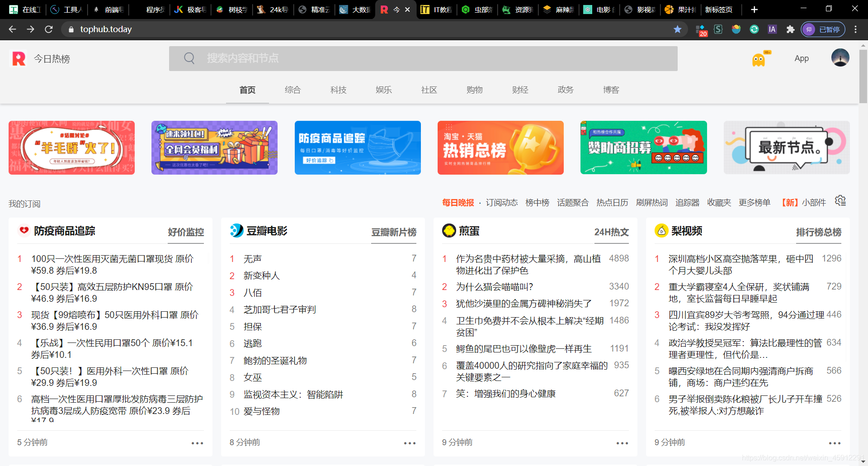Open more options on 煎蛋 card
Viewport: 868px width, 466px height.
tap(622, 443)
